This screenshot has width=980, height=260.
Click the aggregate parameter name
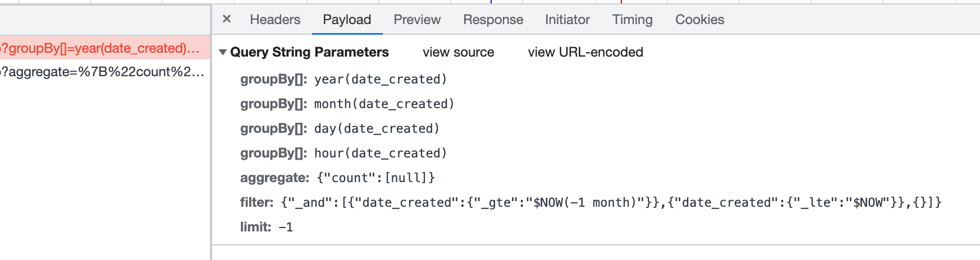274,178
